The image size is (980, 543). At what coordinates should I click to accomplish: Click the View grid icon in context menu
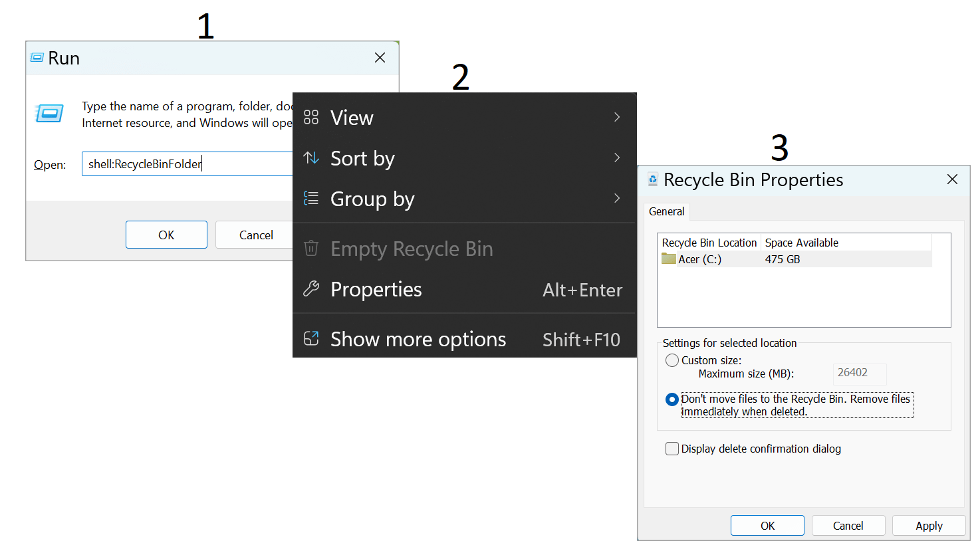pos(311,118)
